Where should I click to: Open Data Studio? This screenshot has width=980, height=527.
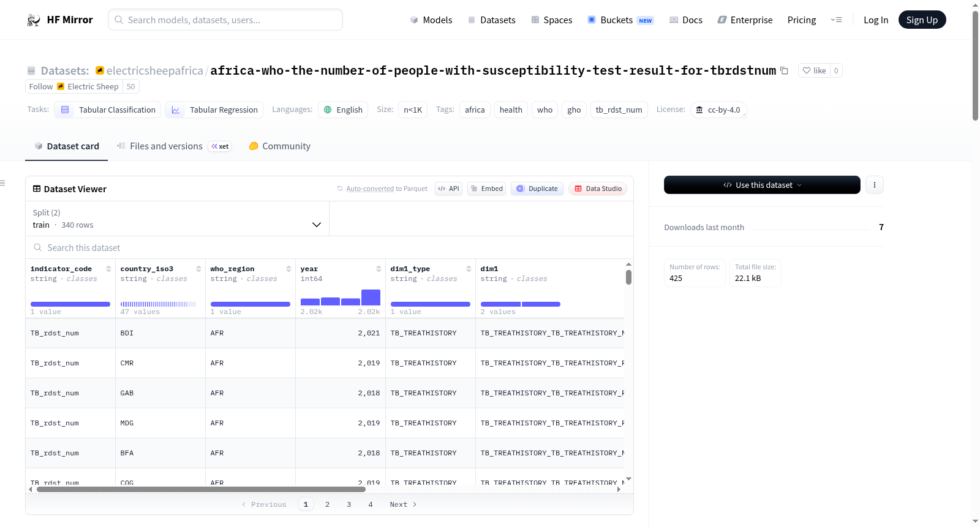pos(598,189)
